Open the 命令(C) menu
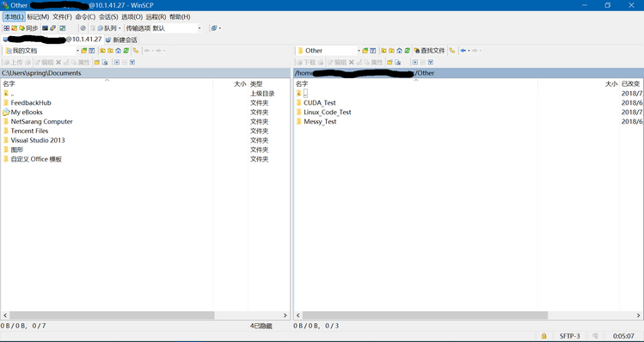Screen dimensions: 644x342 coord(85,17)
